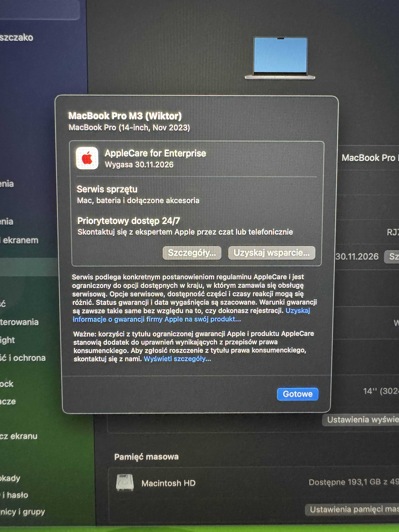Click the Pamięć masowa section heading
399x532 pixels.
click(x=146, y=457)
